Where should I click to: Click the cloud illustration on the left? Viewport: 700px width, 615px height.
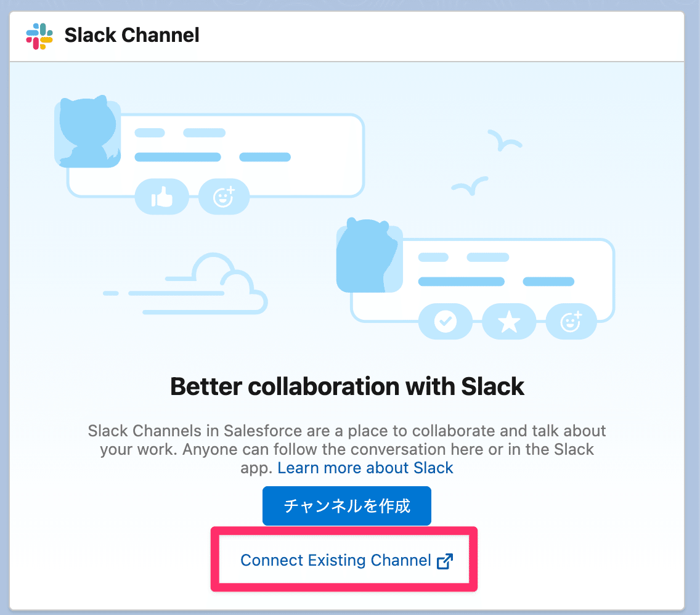(x=185, y=283)
